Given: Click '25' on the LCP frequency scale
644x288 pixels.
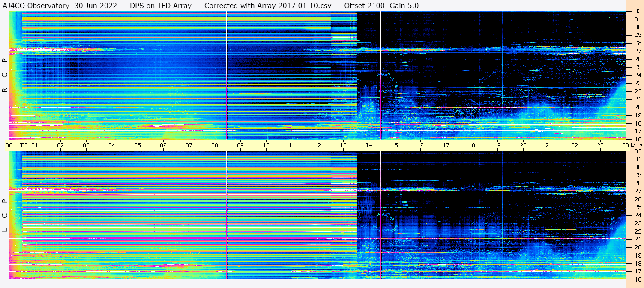Looking at the screenshot, I should (x=638, y=207).
